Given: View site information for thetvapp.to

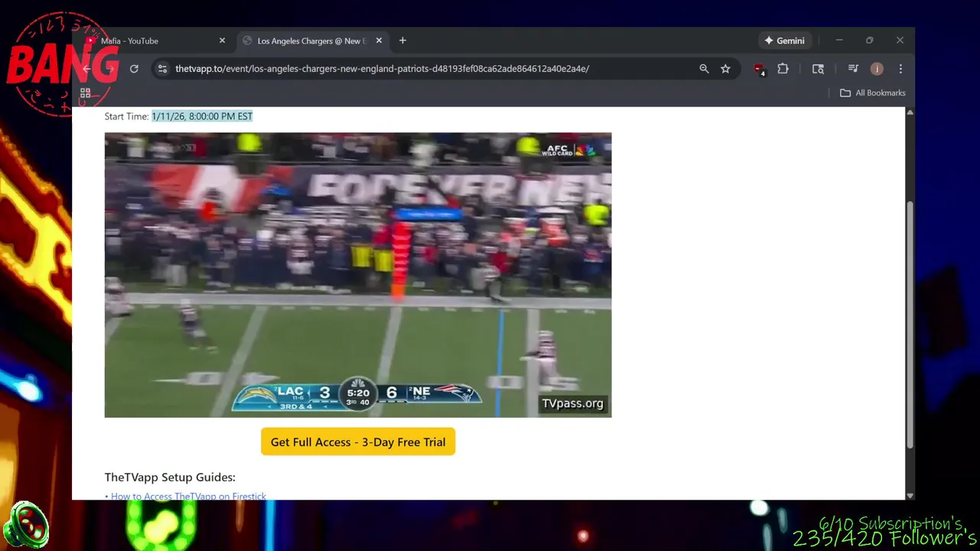Looking at the screenshot, I should tap(162, 69).
